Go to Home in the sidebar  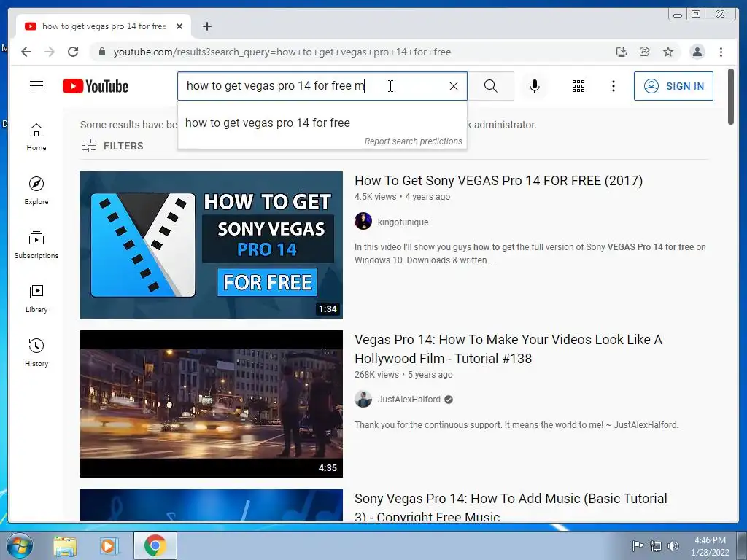tap(36, 137)
